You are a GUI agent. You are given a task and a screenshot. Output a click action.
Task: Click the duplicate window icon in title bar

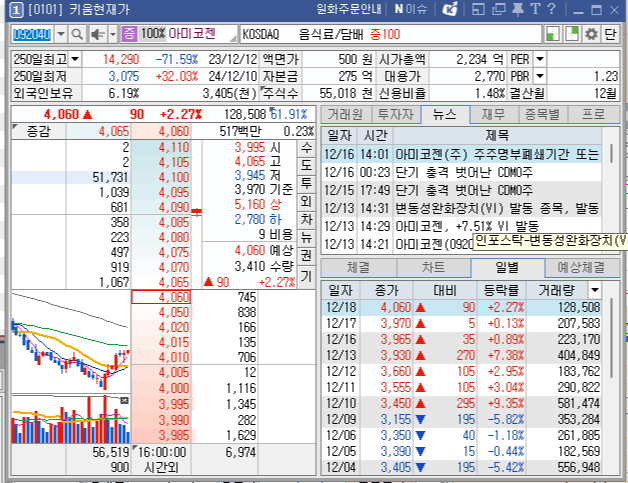499,9
